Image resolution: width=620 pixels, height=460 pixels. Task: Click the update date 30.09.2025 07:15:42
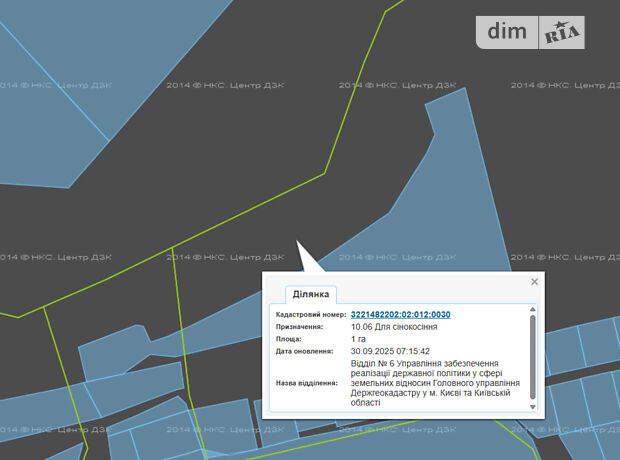(390, 351)
